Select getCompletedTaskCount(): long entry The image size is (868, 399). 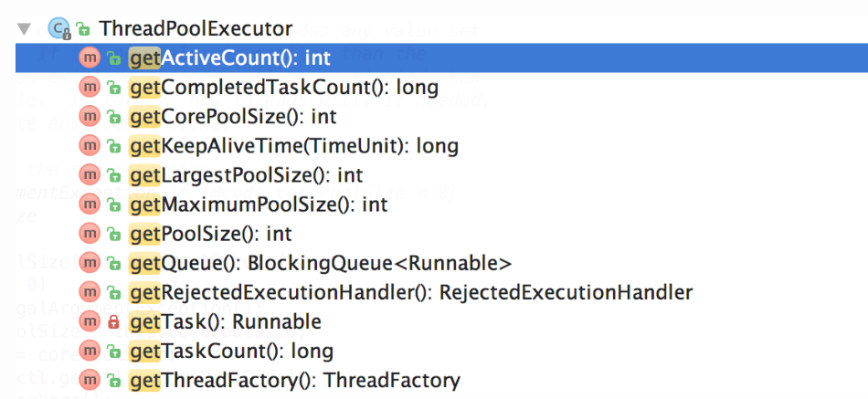(x=284, y=88)
